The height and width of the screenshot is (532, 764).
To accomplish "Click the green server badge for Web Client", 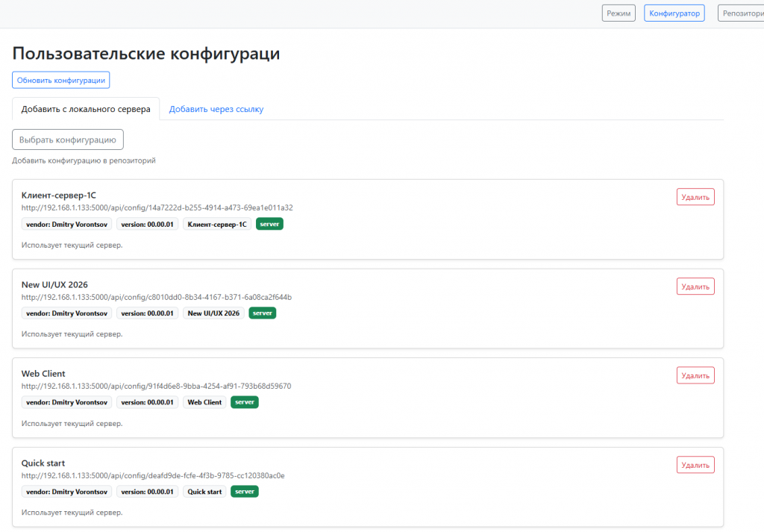I will point(245,402).
